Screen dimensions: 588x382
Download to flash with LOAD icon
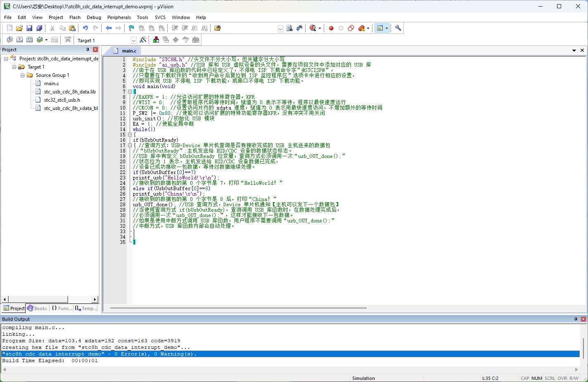tap(68, 40)
